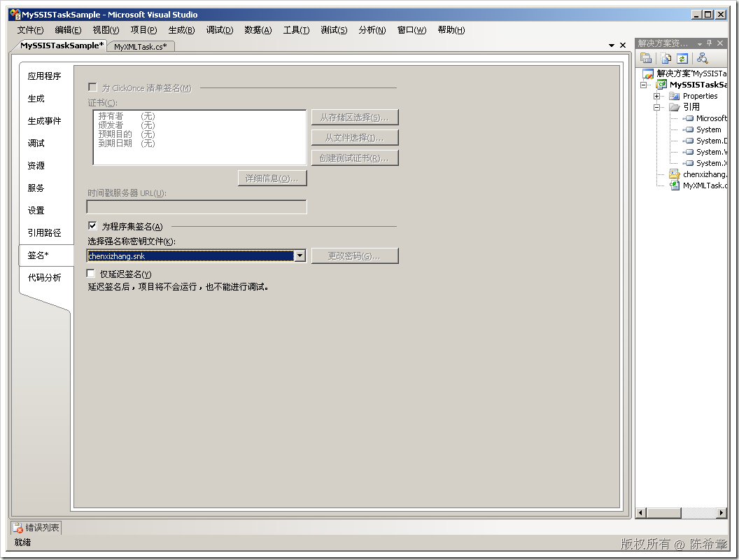The width and height of the screenshot is (739, 560).
Task: Click the open folder icon of 引用
Action: 675,107
